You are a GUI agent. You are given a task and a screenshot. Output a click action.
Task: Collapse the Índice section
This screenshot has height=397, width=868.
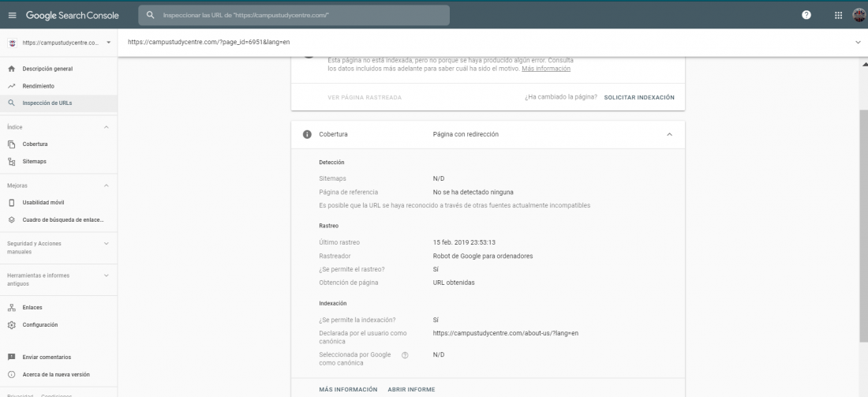coord(107,127)
